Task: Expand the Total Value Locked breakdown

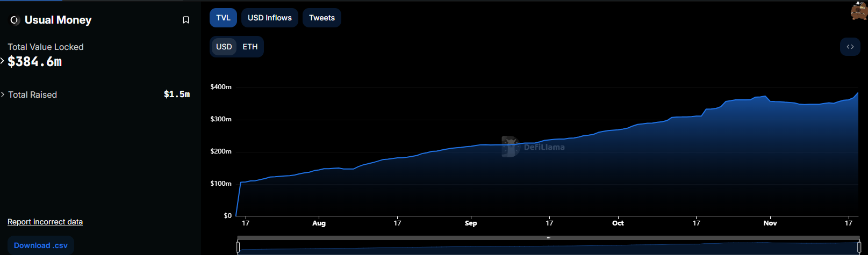Action: coord(3,61)
